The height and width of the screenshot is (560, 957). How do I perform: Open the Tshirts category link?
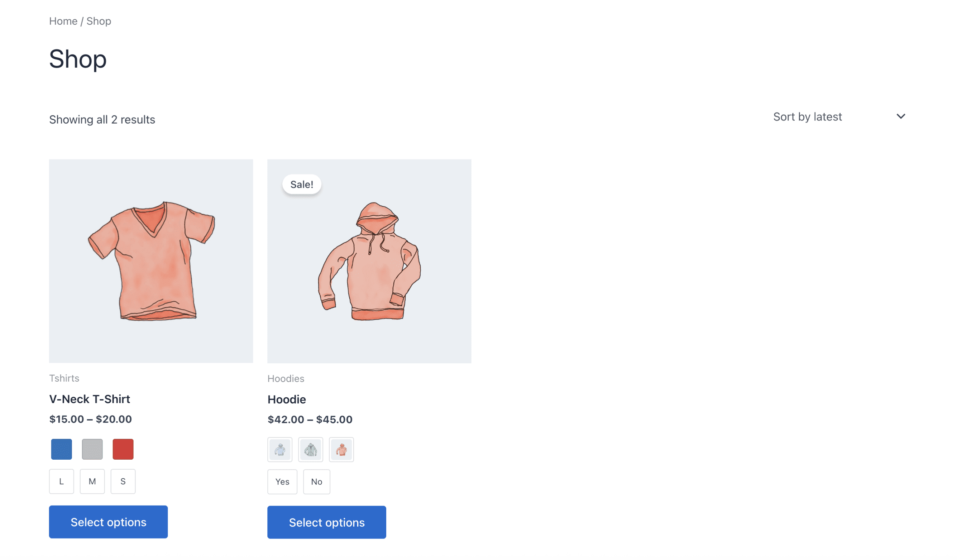(64, 378)
